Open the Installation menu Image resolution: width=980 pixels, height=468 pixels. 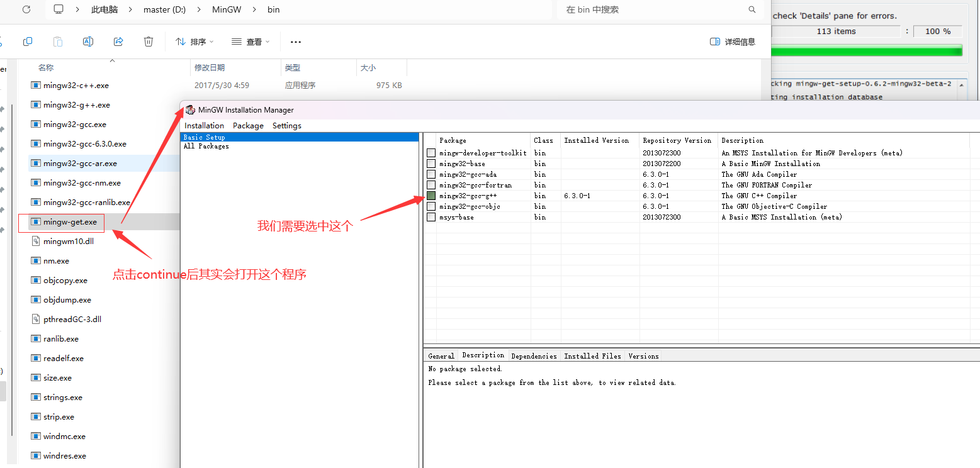coord(204,126)
